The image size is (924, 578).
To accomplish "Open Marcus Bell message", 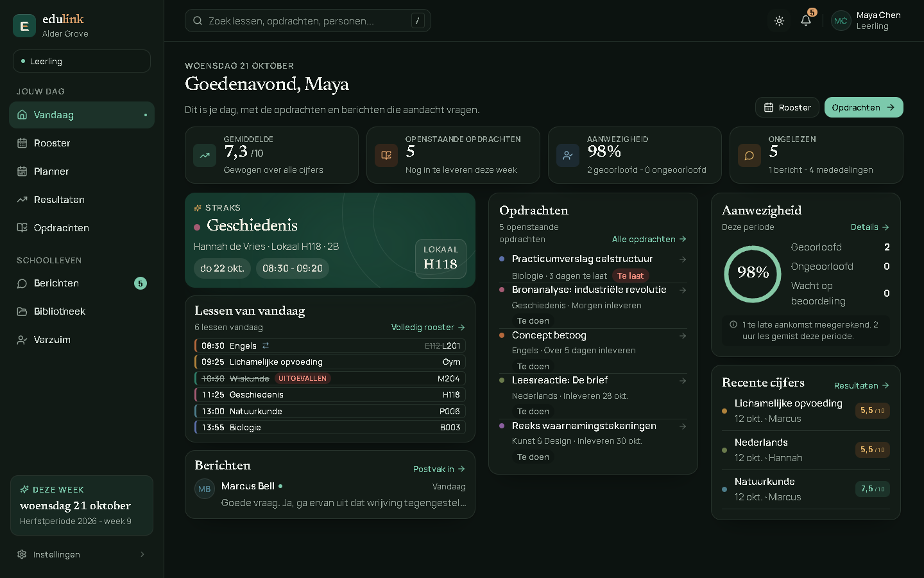I will tap(330, 495).
